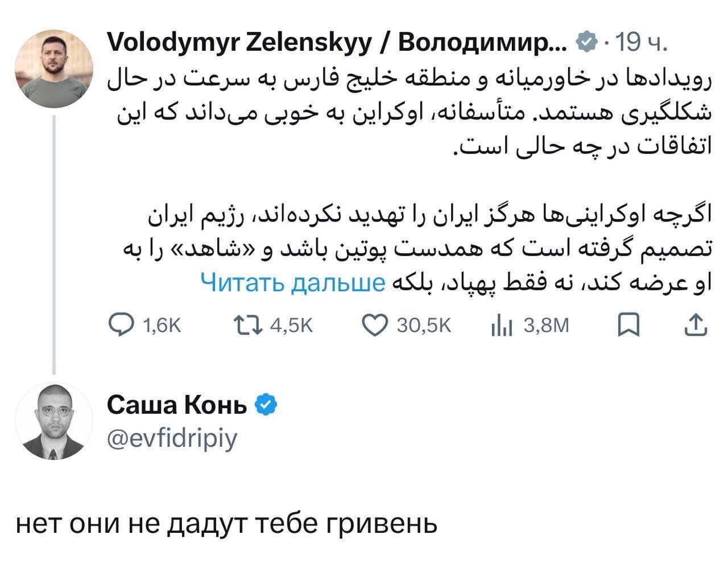Open the @evfidripiy handle

[172, 439]
